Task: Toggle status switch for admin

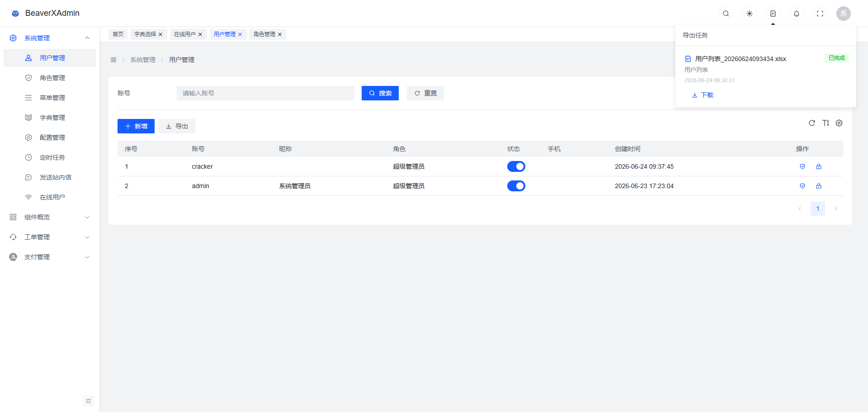Action: point(516,186)
